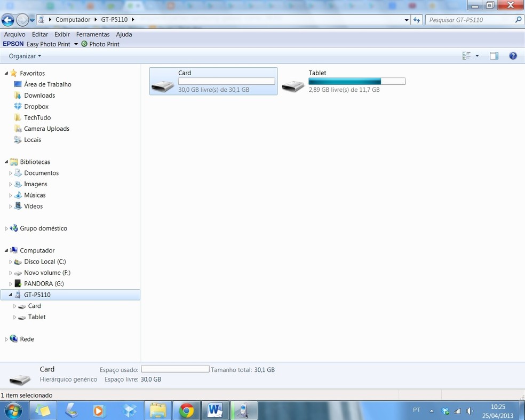
Task: Click the PT language indicator
Action: pyautogui.click(x=417, y=410)
